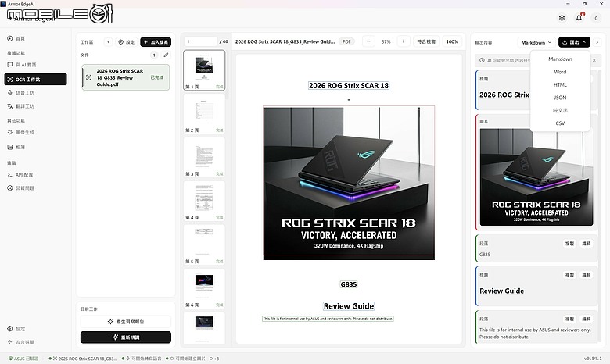Open the Markdown format dropdown

point(536,42)
